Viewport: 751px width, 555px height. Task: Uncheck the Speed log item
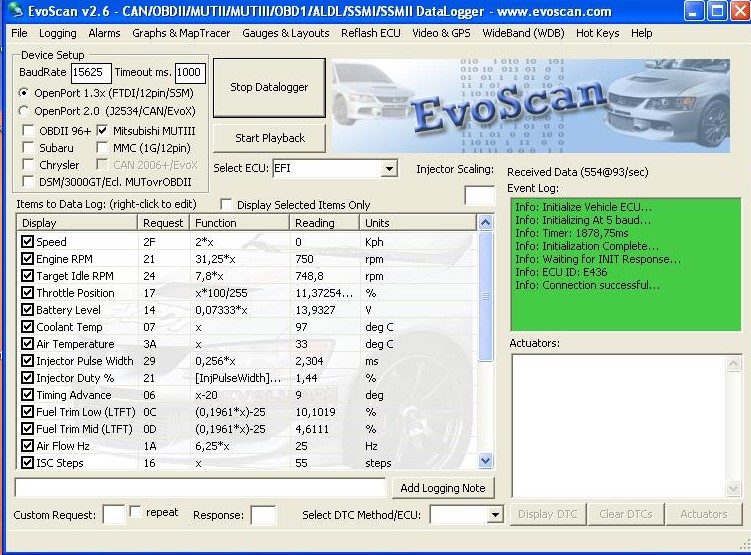(27, 241)
